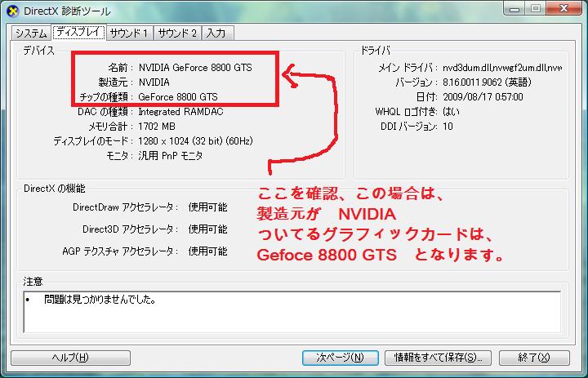588x378 pixels.
Task: Click the 製造元 value NVIDIA
Action: 154,82
